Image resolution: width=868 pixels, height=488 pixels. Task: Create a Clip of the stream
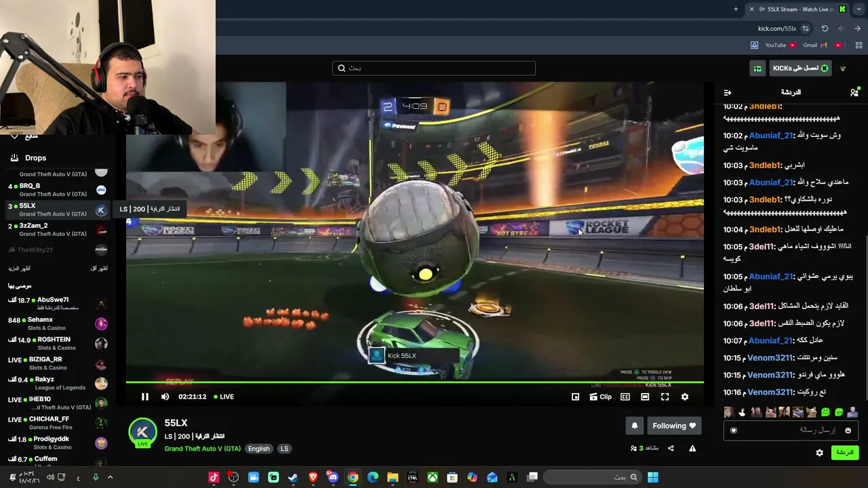[x=601, y=397]
